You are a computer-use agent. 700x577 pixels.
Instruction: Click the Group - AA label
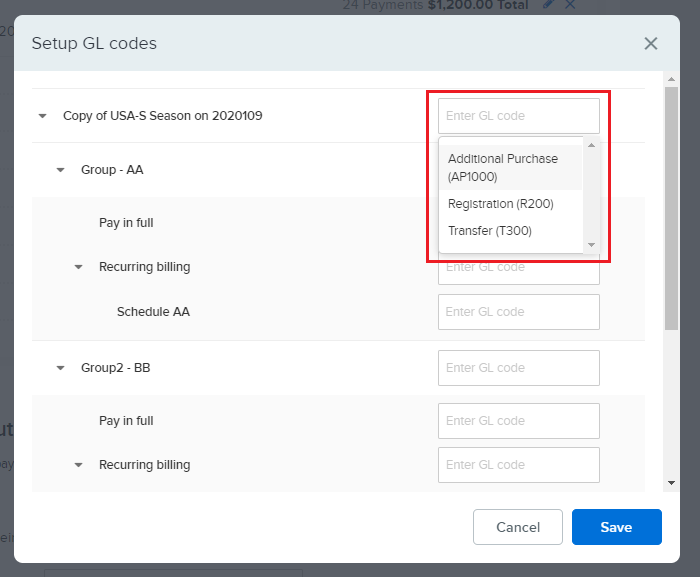[x=112, y=170]
